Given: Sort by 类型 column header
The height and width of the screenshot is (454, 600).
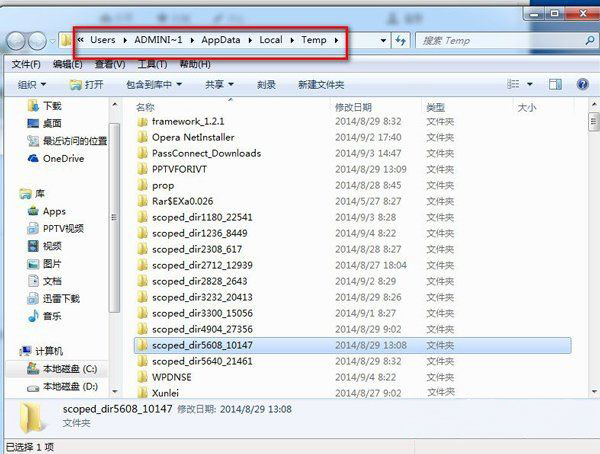Looking at the screenshot, I should coord(435,107).
